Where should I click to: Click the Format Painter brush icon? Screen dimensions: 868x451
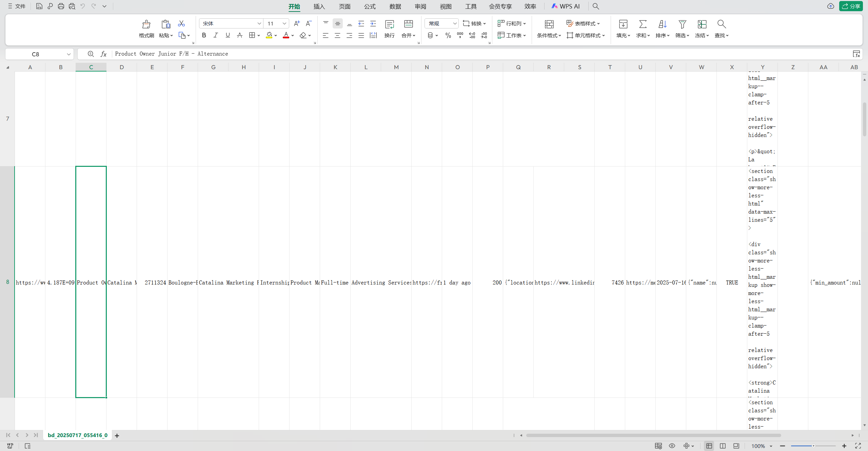pyautogui.click(x=146, y=24)
